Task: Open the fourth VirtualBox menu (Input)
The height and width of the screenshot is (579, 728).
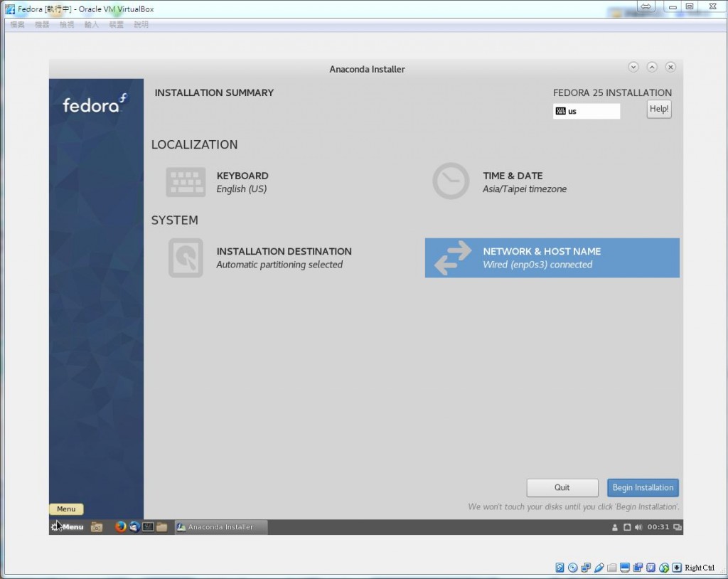Action: [92, 25]
